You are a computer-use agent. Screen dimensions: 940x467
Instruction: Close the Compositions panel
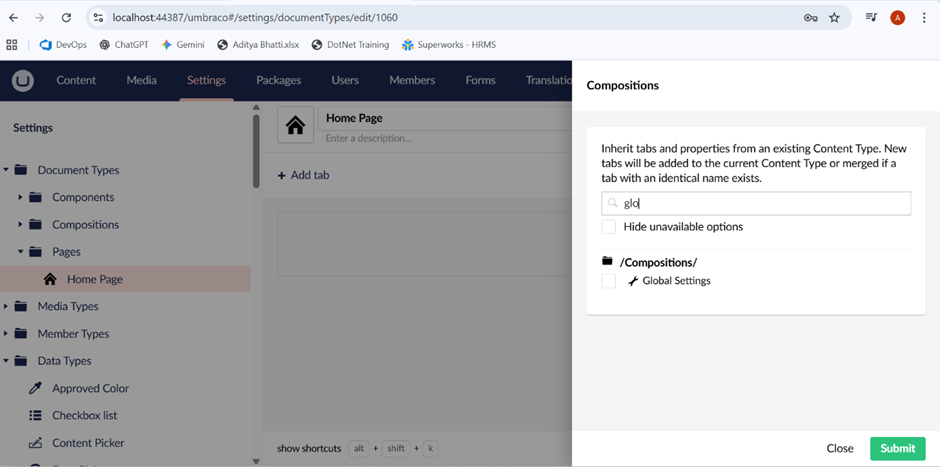(840, 448)
